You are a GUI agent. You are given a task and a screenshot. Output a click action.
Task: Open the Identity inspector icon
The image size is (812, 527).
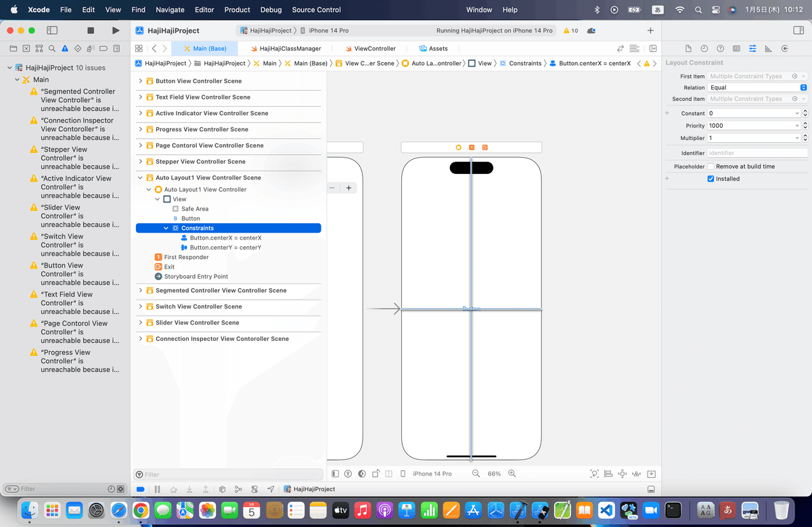click(736, 49)
